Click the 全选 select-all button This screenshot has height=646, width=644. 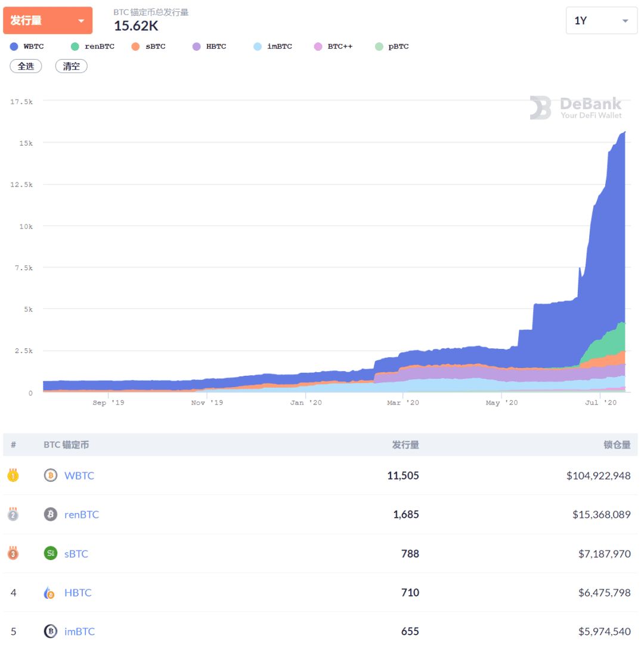tap(26, 66)
